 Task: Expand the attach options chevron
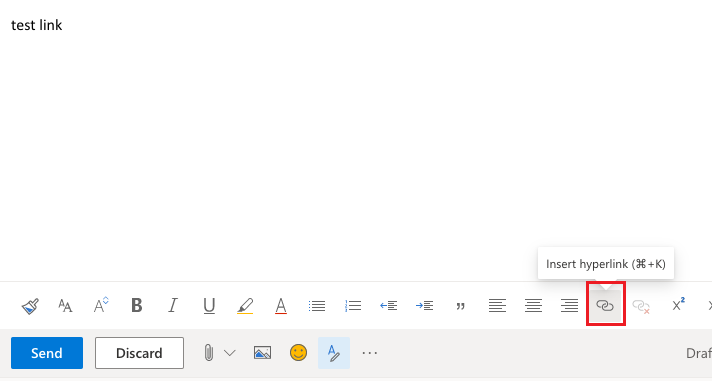pyautogui.click(x=230, y=353)
